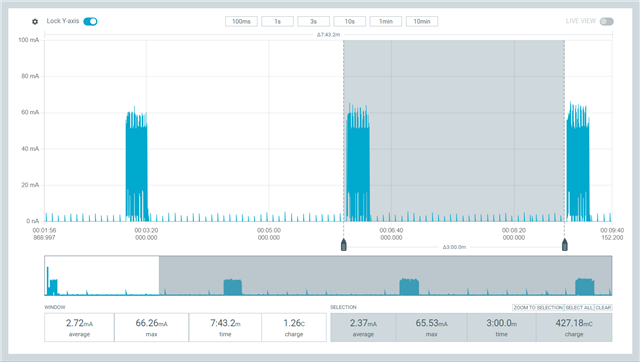Screen dimensions: 640x362
Task: Click the window max 66.26mA value
Action: pos(151,323)
